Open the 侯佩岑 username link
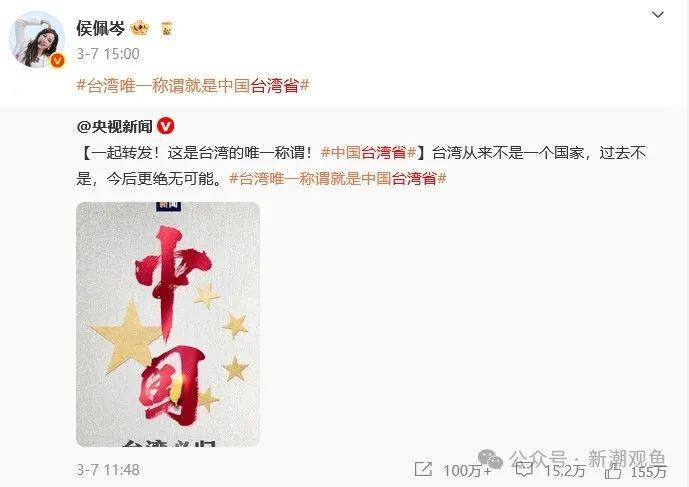Viewport: 689px width, 487px height. click(101, 28)
